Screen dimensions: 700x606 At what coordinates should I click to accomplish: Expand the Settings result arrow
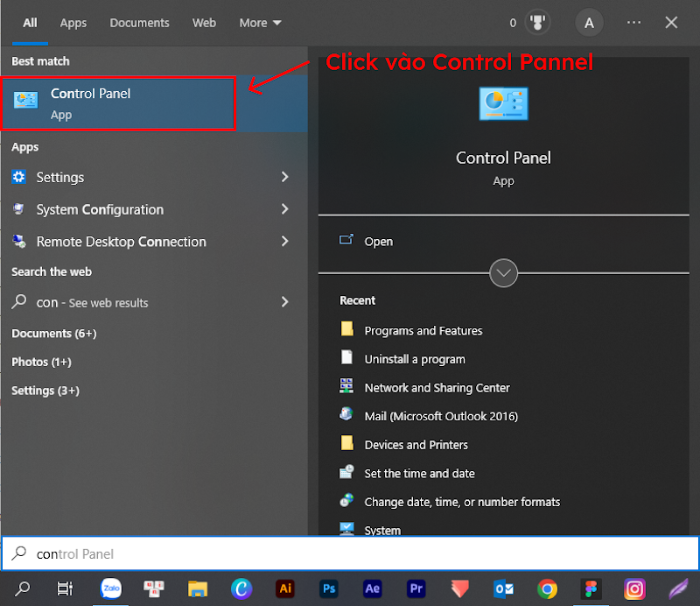pos(284,177)
